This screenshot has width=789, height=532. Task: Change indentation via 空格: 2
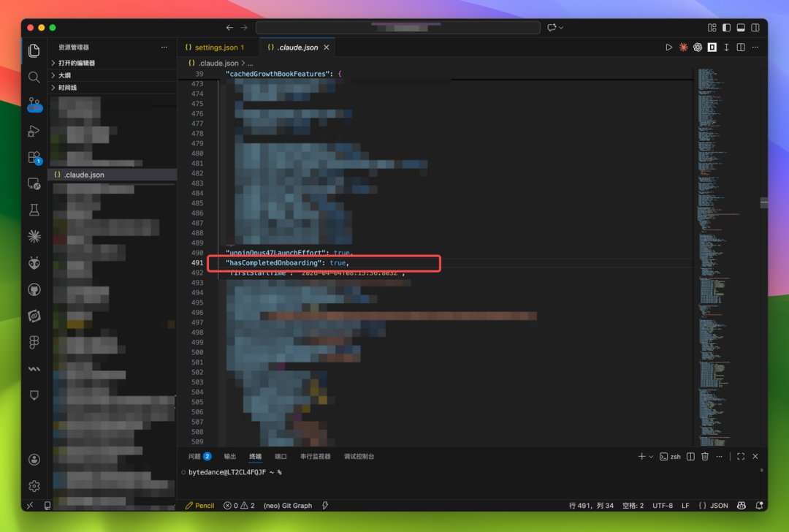[633, 505]
